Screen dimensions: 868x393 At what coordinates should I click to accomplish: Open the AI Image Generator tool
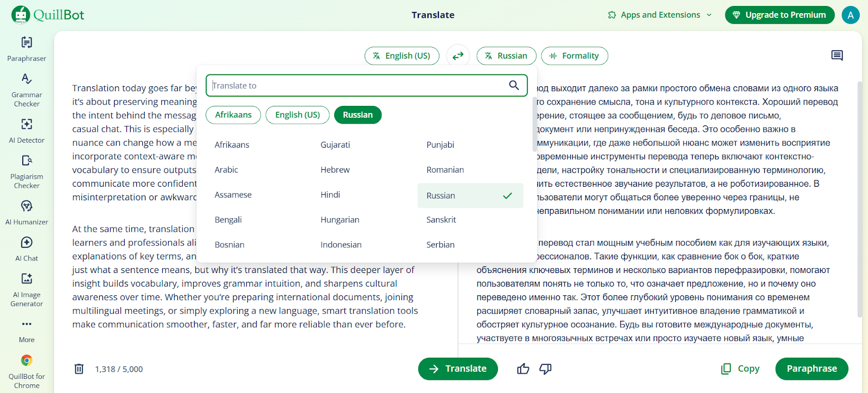(27, 290)
